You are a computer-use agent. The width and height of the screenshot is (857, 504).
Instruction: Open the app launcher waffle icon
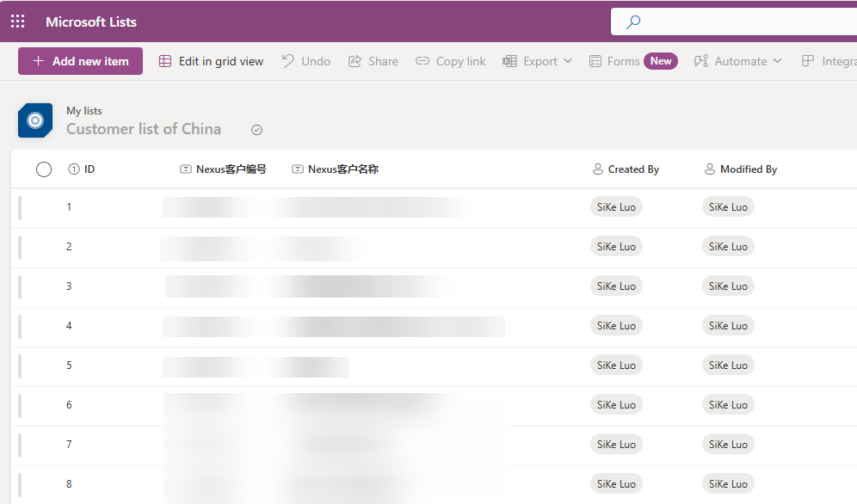pyautogui.click(x=17, y=22)
